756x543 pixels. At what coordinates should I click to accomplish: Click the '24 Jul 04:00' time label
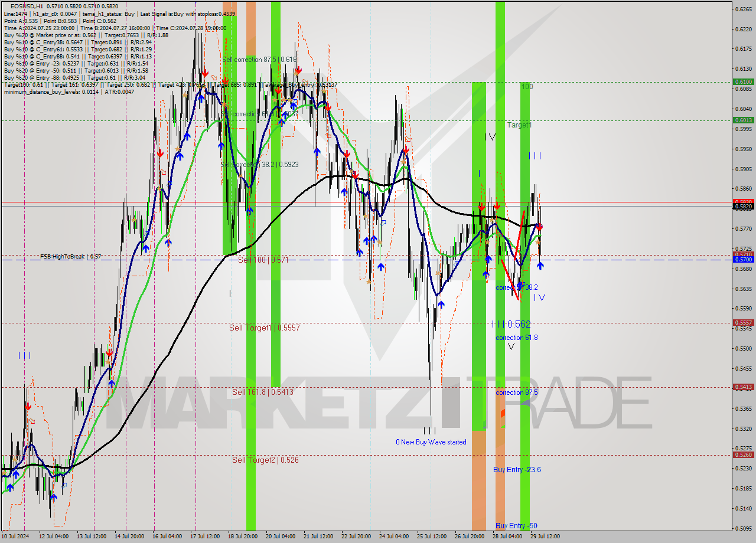[x=395, y=537]
